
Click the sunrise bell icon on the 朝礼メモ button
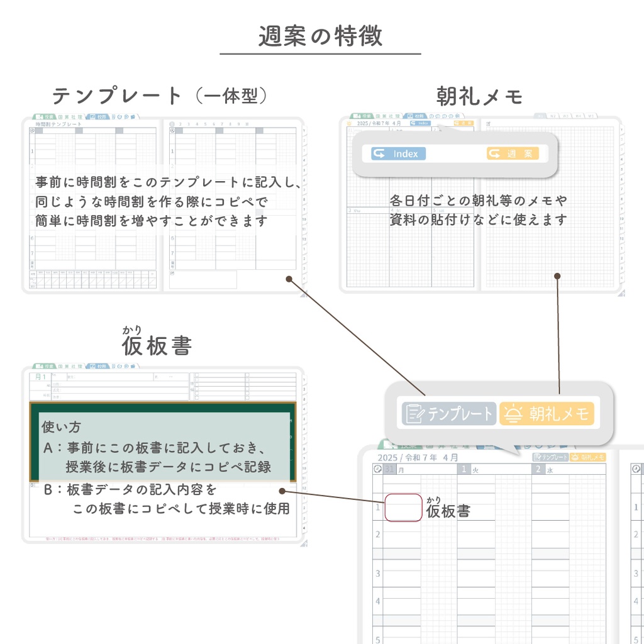[514, 413]
